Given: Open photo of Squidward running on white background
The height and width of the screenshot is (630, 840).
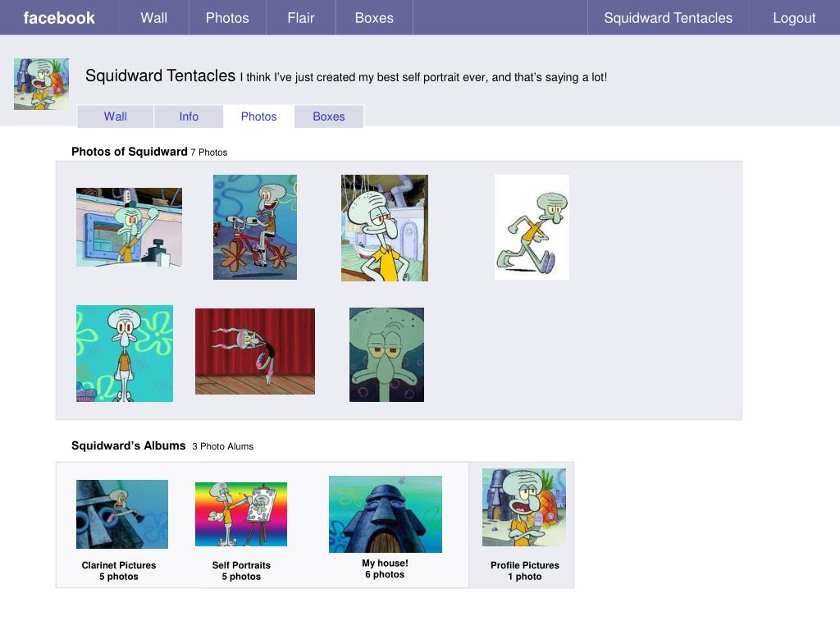Looking at the screenshot, I should [532, 227].
